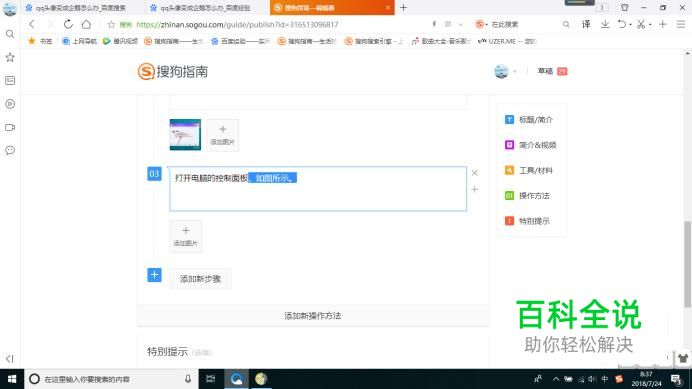Viewport: 692px width, 389px height.
Task: Open 书签 bookmarks folder
Action: 40,41
